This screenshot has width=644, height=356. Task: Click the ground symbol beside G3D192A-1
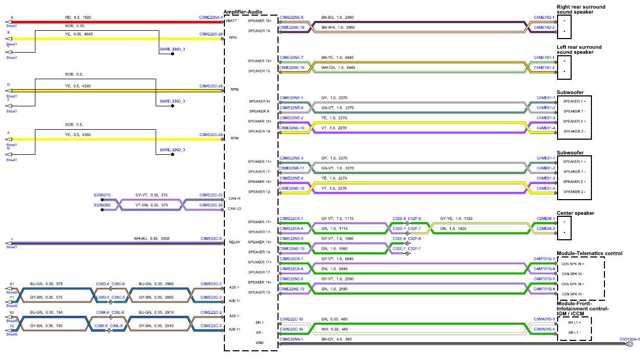pyautogui.click(x=630, y=343)
